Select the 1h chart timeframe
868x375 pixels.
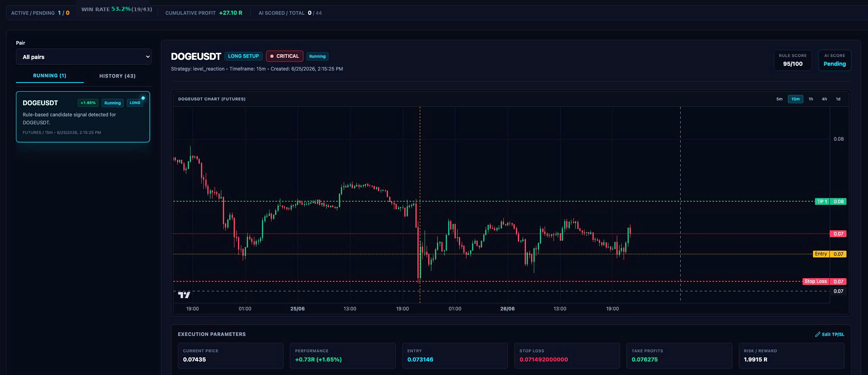tap(811, 99)
